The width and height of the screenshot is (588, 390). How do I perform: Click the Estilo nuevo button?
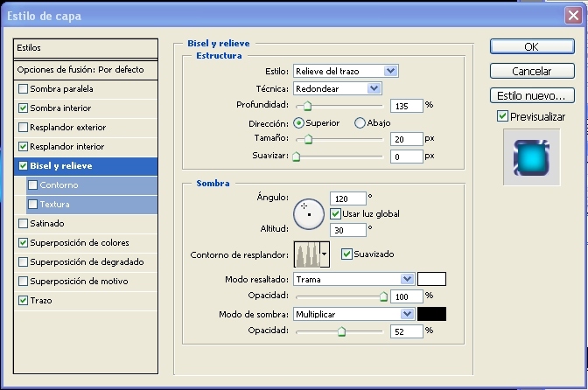click(532, 95)
